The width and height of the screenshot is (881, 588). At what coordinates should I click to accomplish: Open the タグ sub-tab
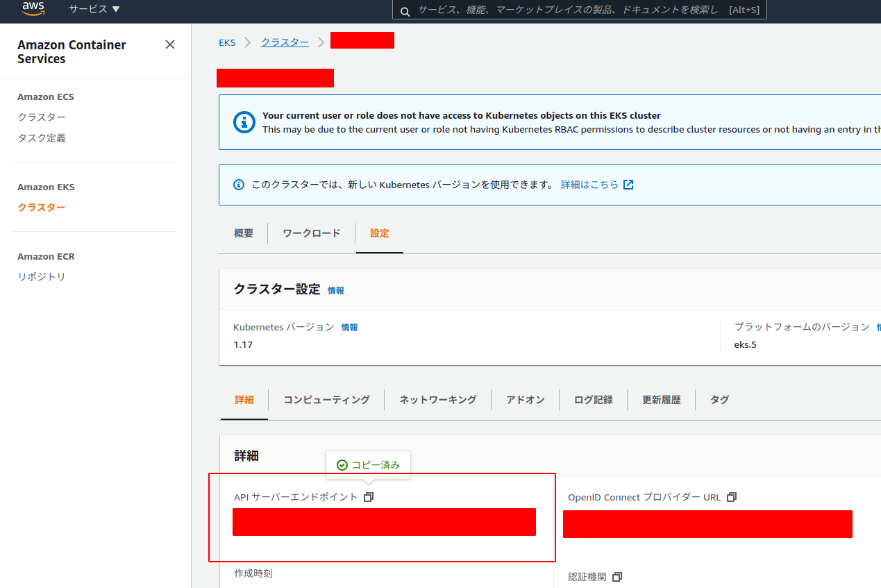tap(720, 400)
